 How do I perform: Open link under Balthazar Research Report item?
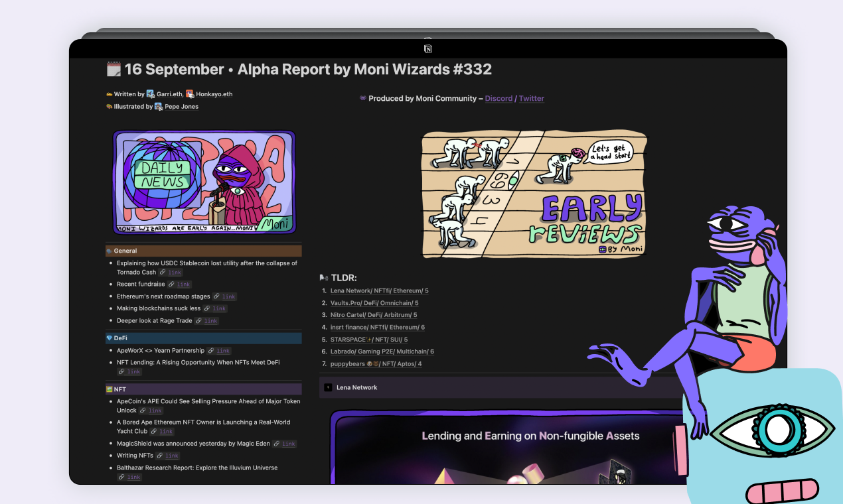[x=129, y=477]
